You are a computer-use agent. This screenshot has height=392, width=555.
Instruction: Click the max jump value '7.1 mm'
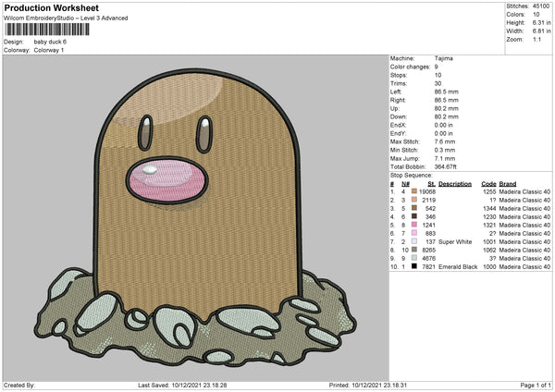click(445, 159)
